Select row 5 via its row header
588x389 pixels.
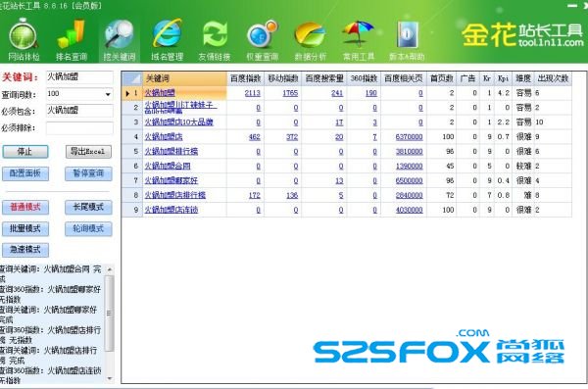point(132,152)
